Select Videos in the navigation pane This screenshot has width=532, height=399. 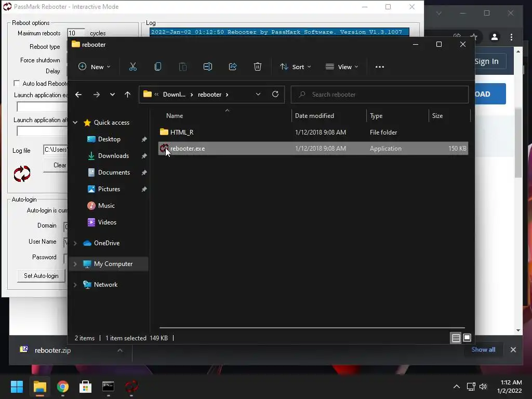(x=107, y=222)
